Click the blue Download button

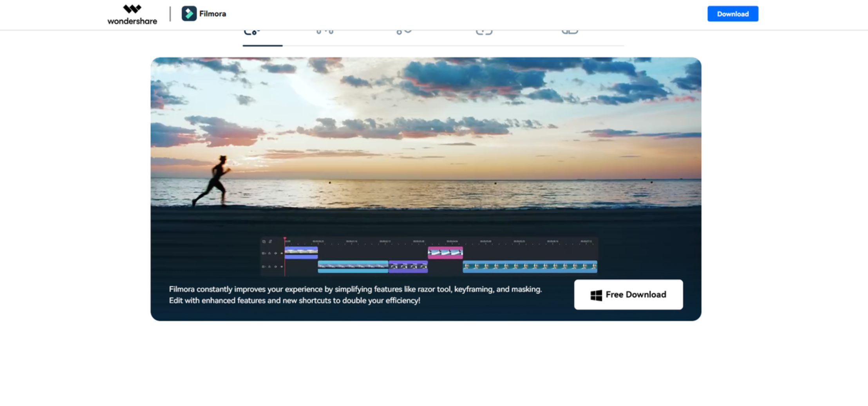tap(732, 13)
